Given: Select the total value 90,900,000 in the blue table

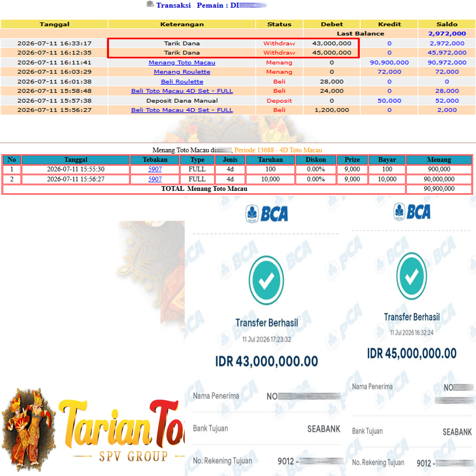Looking at the screenshot, I should (439, 189).
